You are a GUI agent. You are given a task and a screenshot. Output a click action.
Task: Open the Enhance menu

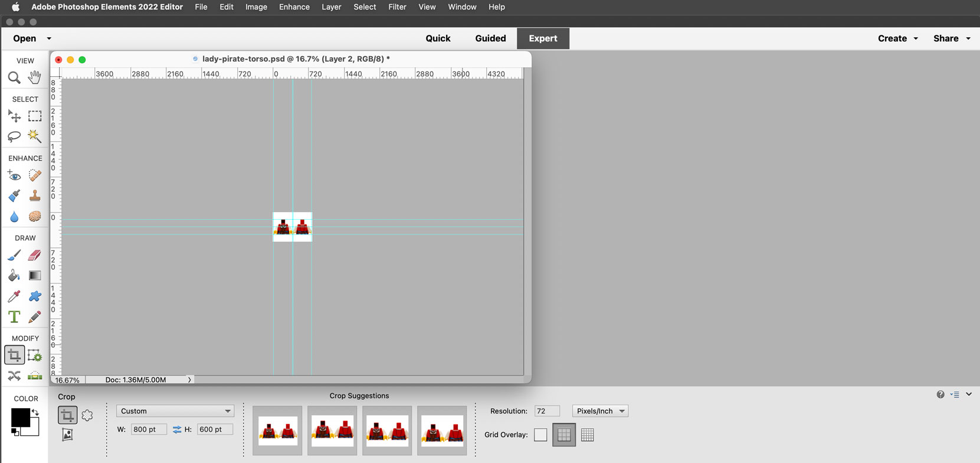click(x=294, y=7)
